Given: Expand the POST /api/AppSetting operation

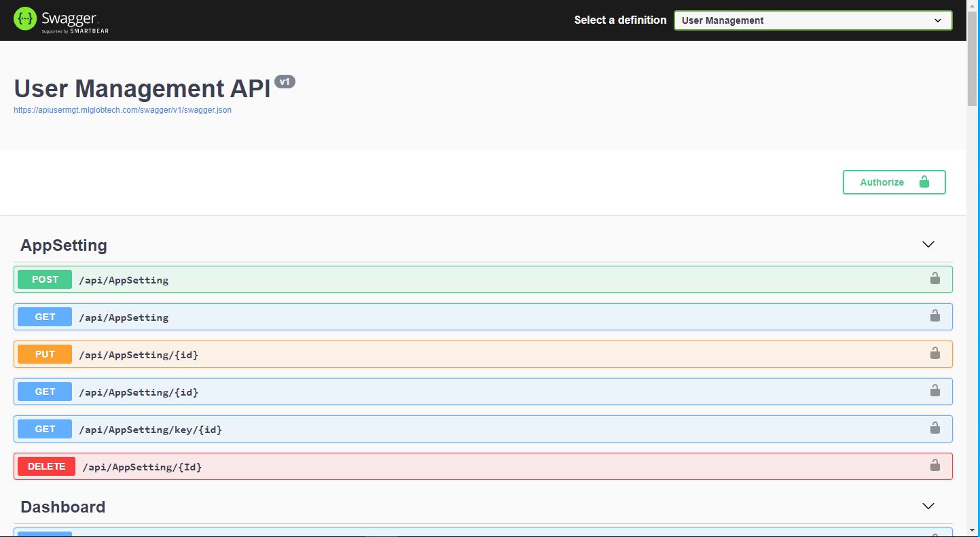Looking at the screenshot, I should (x=124, y=280).
